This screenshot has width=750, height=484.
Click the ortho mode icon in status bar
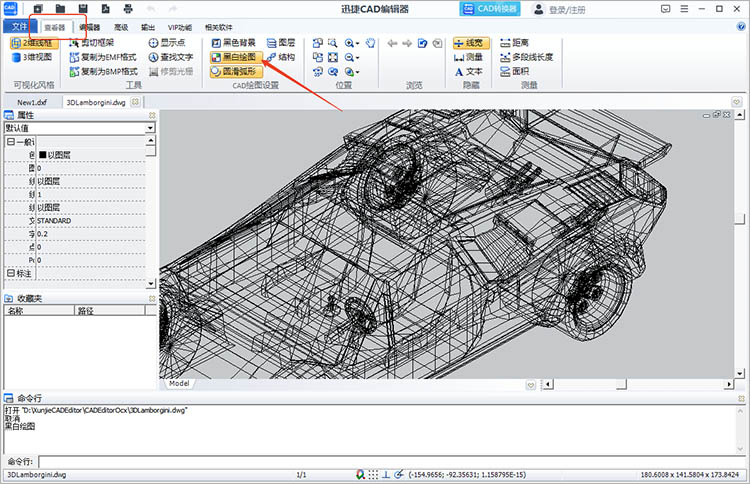point(386,474)
